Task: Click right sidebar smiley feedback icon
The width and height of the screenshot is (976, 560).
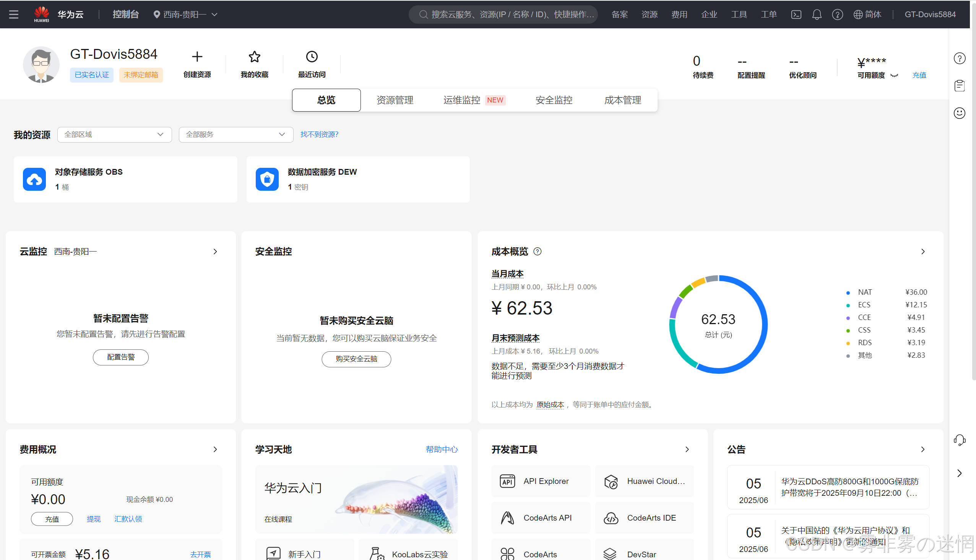Action: 960,113
